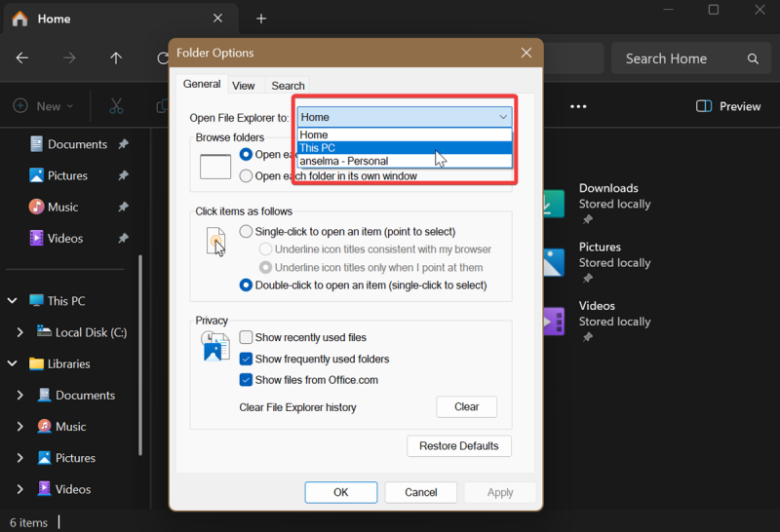Click the Apply button
The height and width of the screenshot is (532, 780).
click(500, 492)
